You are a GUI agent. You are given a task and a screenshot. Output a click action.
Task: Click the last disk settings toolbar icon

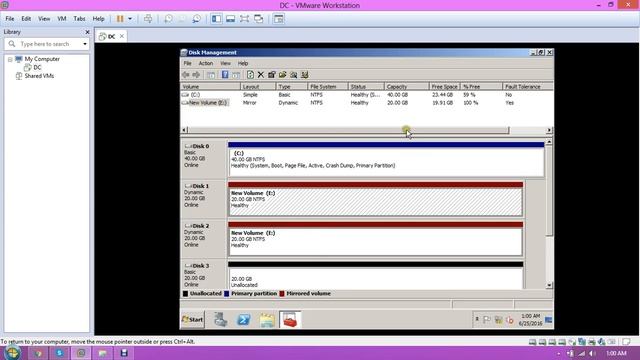tap(304, 75)
